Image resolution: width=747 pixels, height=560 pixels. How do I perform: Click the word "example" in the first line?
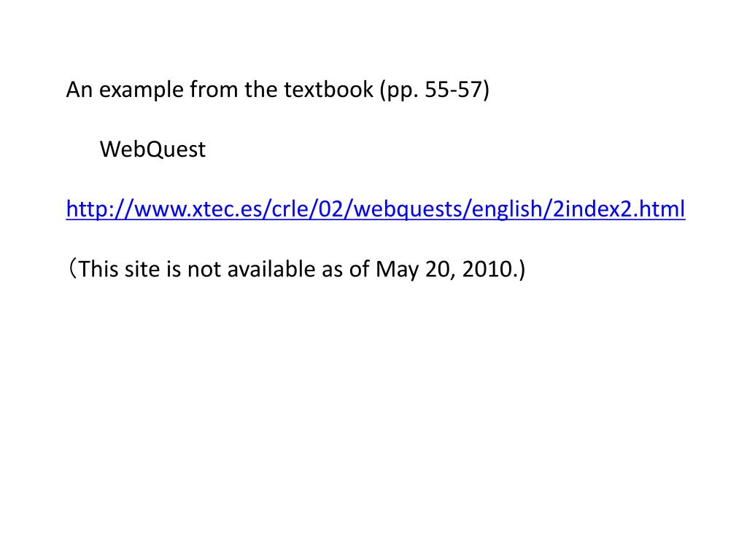[141, 90]
